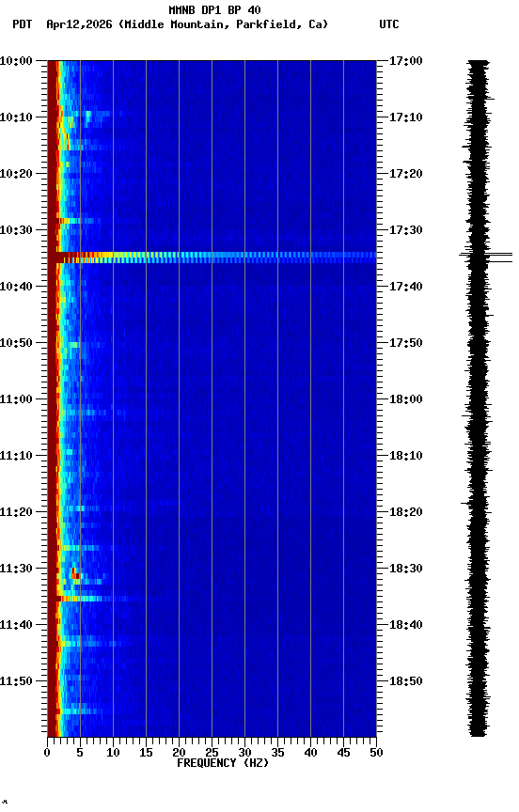Click the 'UTC' time zone label
Screen dimensions: 519x812
point(389,24)
